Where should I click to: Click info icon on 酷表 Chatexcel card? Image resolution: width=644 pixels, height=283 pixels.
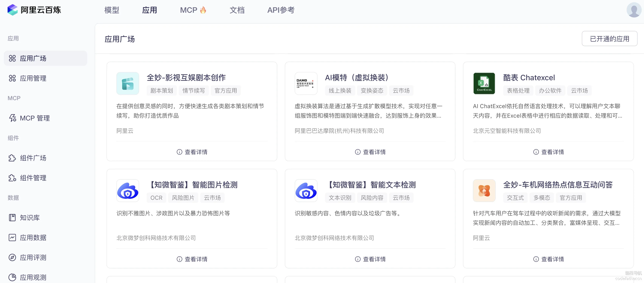pyautogui.click(x=536, y=152)
